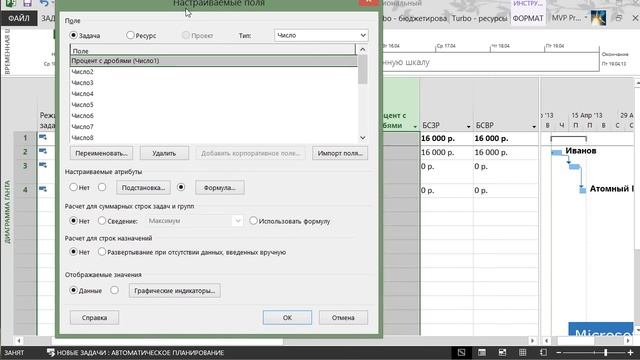640x360 pixels.
Task: Select Процент с дробями (Число1) field
Action: [213, 61]
